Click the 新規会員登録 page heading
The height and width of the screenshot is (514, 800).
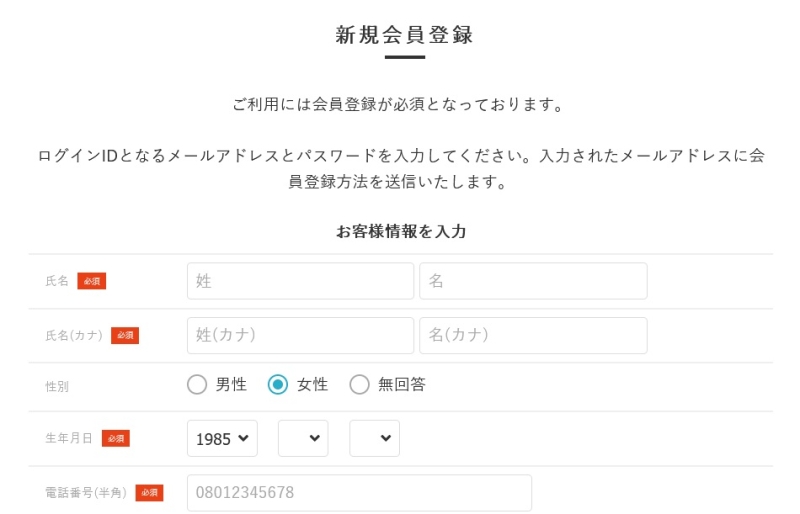click(x=404, y=35)
